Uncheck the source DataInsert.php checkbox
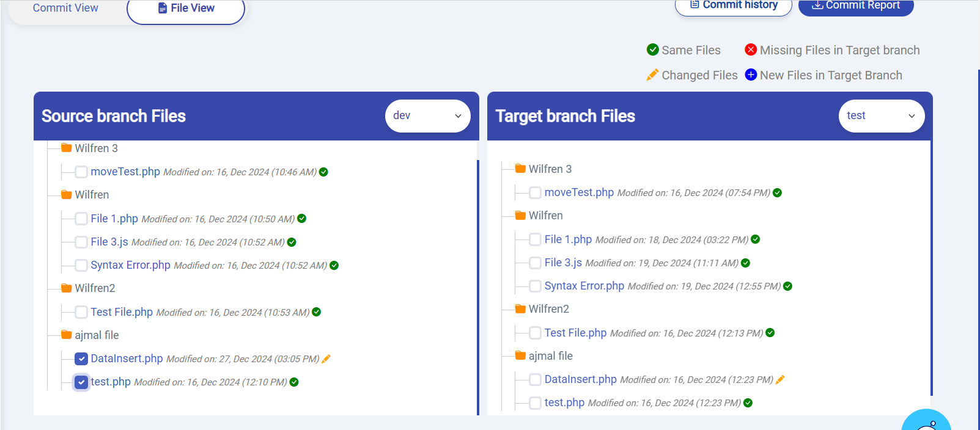This screenshot has width=980, height=430. tap(81, 359)
